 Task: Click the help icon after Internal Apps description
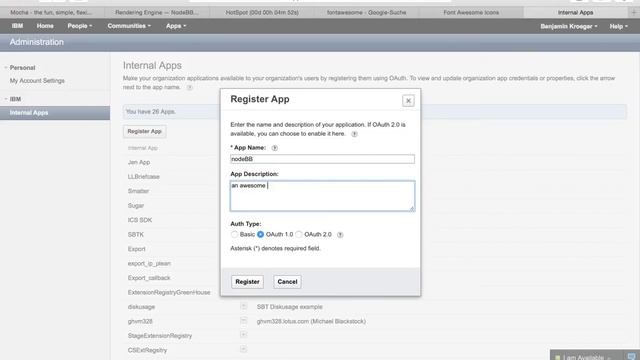point(190,87)
